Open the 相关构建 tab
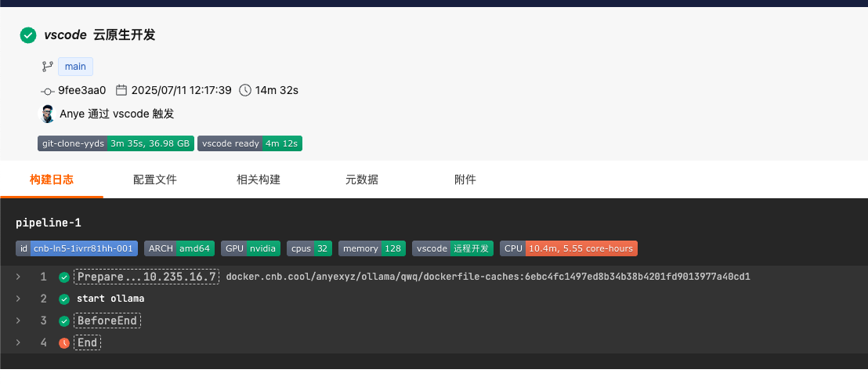The width and height of the screenshot is (868, 384). [259, 179]
